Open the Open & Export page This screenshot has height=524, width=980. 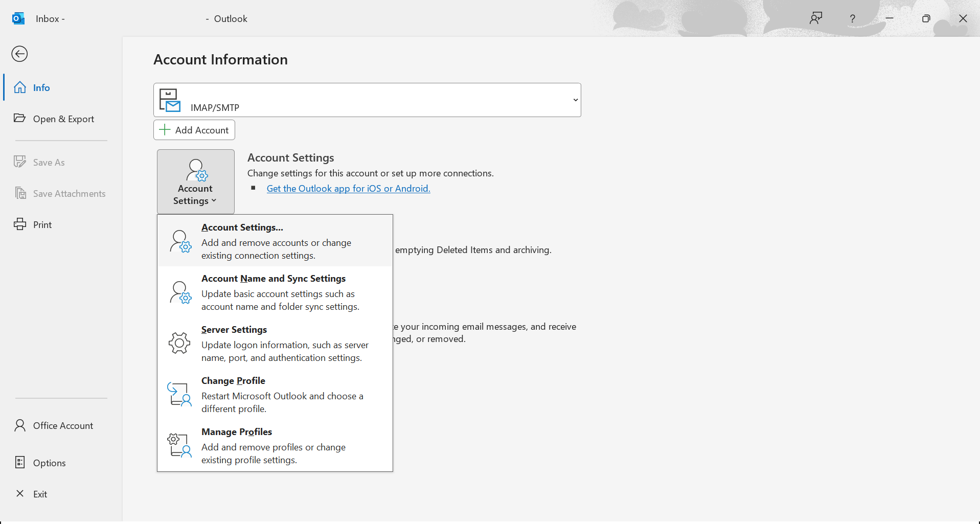coord(61,119)
